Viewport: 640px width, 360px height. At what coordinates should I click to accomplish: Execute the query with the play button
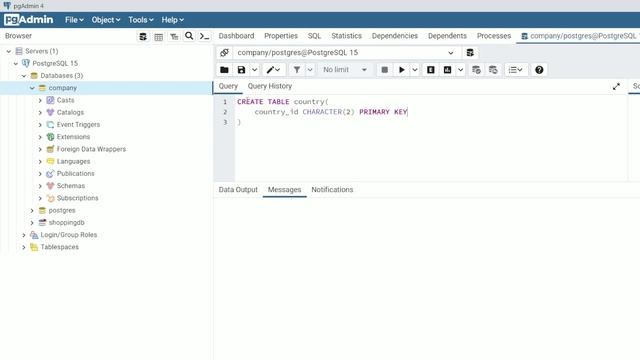coord(402,70)
